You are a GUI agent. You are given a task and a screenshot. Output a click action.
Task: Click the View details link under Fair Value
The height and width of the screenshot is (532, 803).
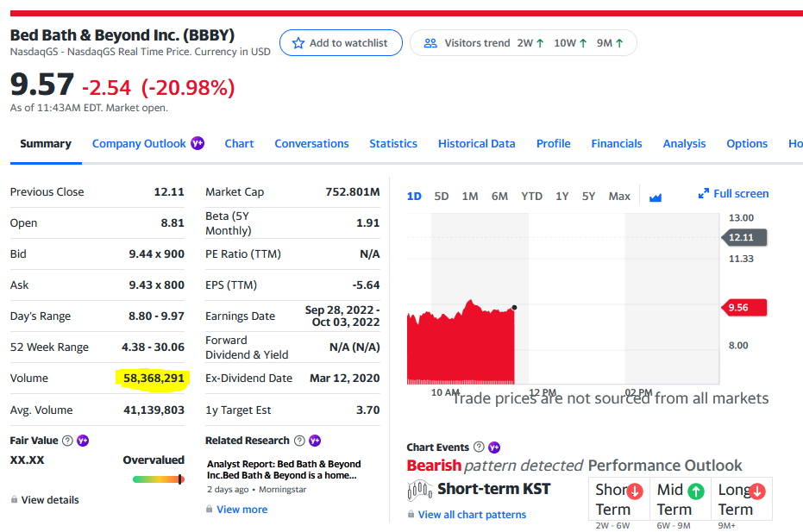pos(50,500)
